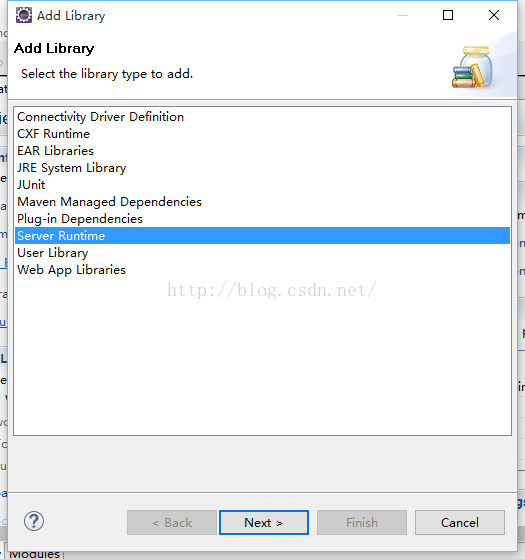
Task: Click the Cancel button
Action: (x=460, y=523)
